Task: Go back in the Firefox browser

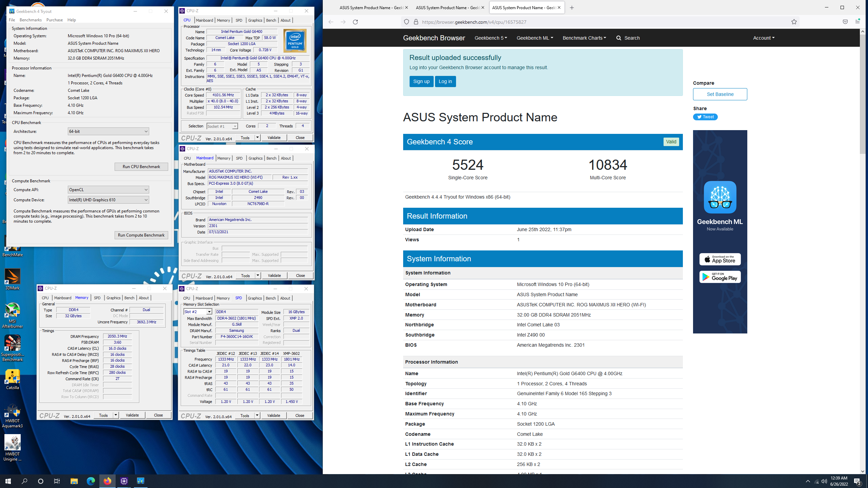Action: (x=331, y=22)
